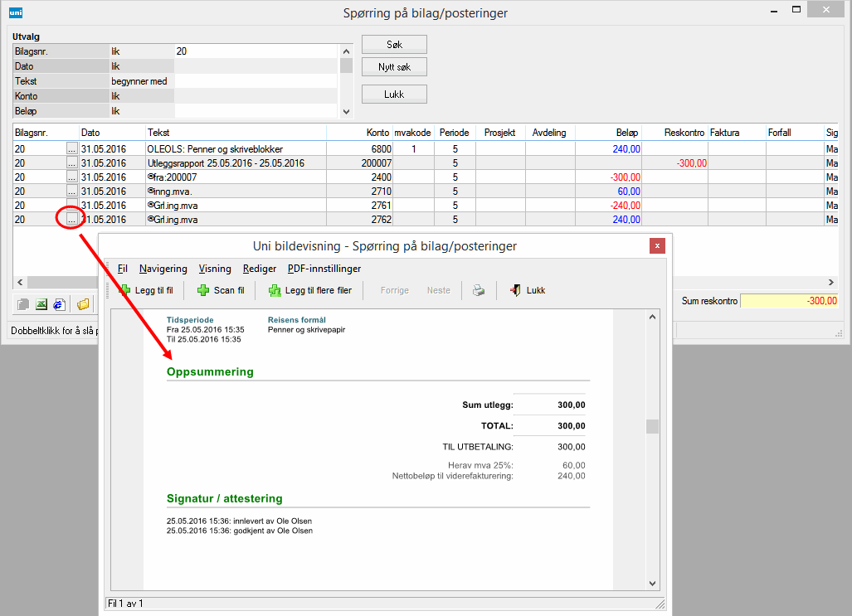Viewport: 852px width, 616px height.
Task: Click the Scan fil toolbar button
Action: 221,290
